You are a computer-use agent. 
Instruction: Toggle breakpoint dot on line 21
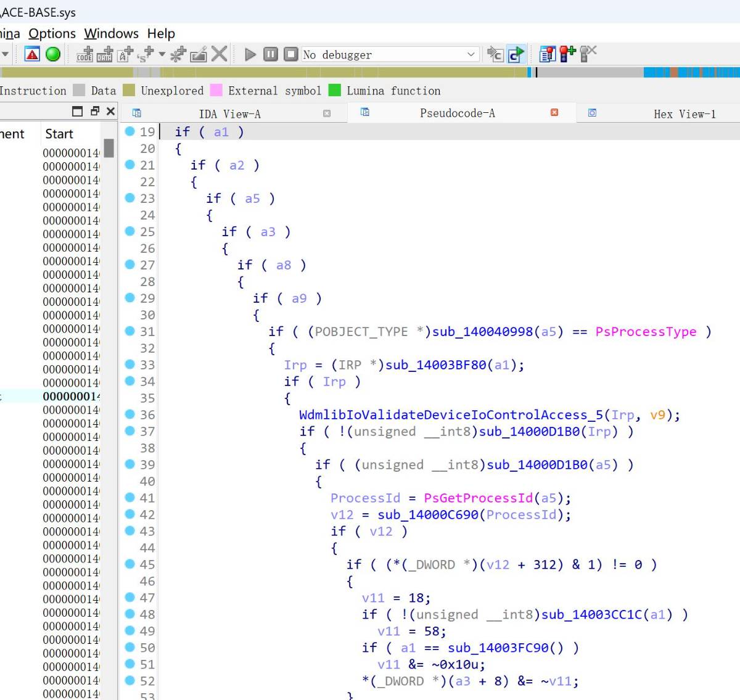click(129, 164)
